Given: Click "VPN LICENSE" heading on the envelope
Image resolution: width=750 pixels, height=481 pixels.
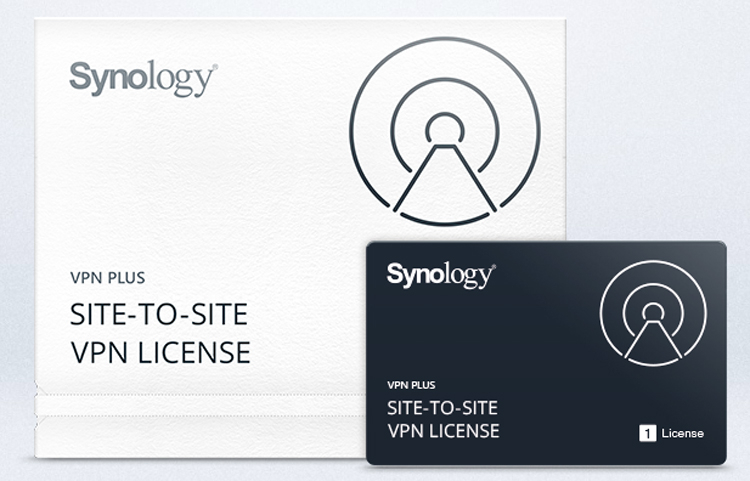Looking at the screenshot, I should (x=161, y=353).
